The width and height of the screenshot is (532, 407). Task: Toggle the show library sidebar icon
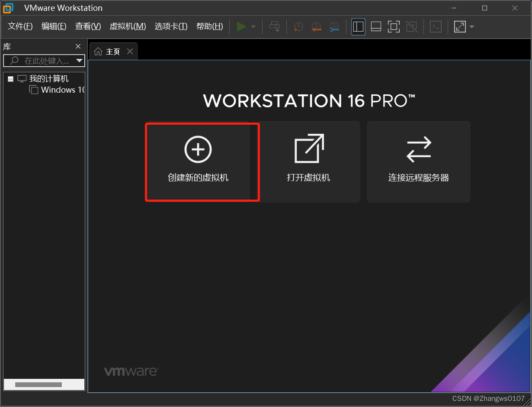pyautogui.click(x=358, y=26)
